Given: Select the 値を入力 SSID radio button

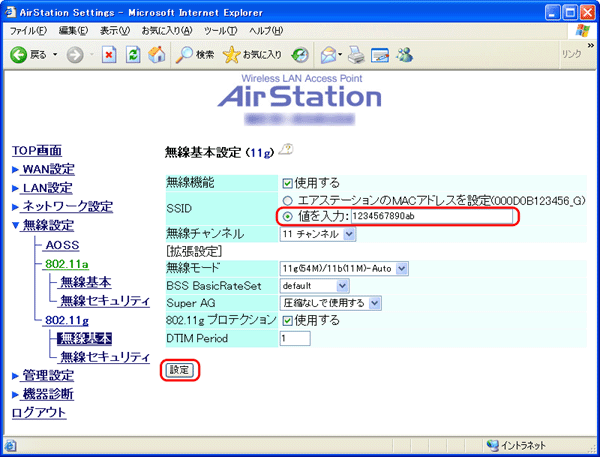Looking at the screenshot, I should point(287,217).
